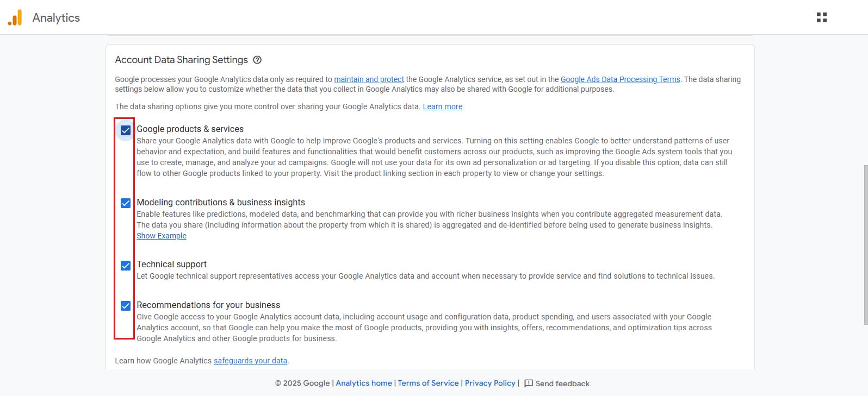Uncheck Modeling contributions & business insights checkbox
The image size is (868, 396).
126,203
